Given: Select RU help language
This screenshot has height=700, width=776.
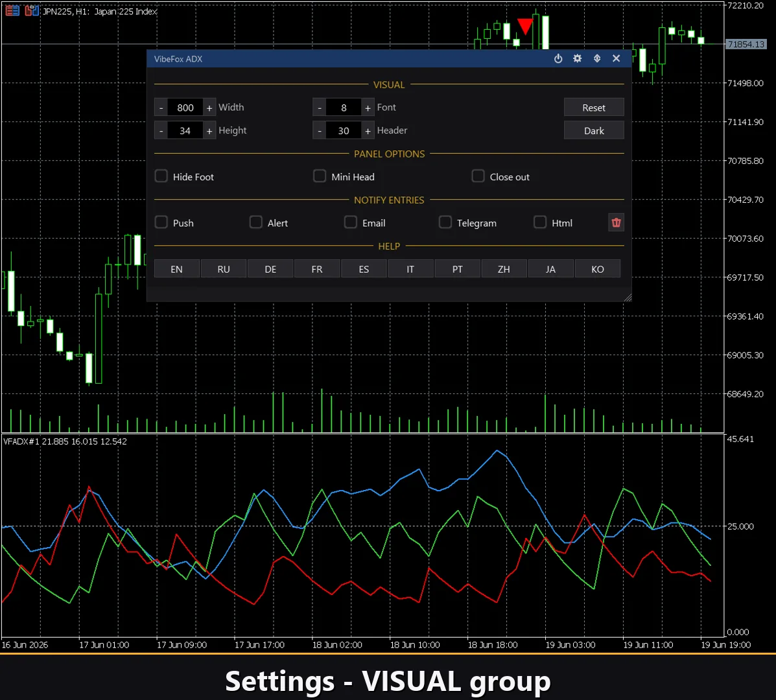Looking at the screenshot, I should pyautogui.click(x=224, y=268).
